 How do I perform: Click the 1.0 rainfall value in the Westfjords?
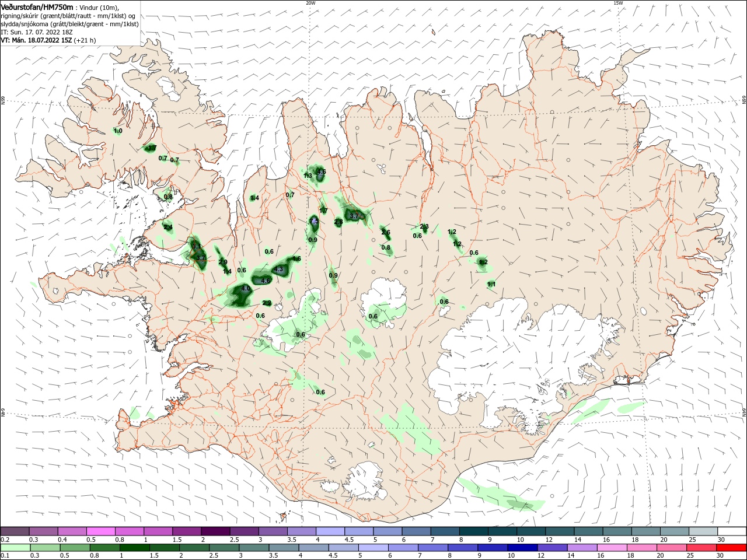point(118,131)
